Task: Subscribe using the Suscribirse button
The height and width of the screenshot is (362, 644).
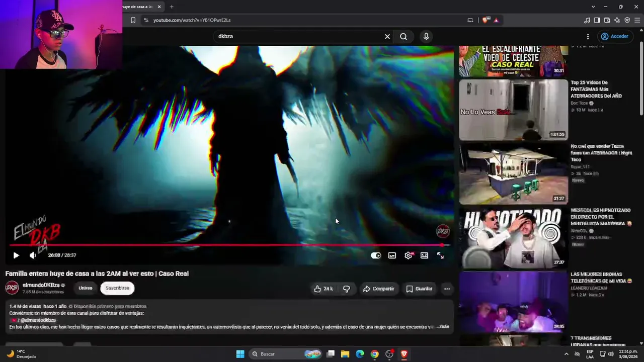Action: [117, 288]
